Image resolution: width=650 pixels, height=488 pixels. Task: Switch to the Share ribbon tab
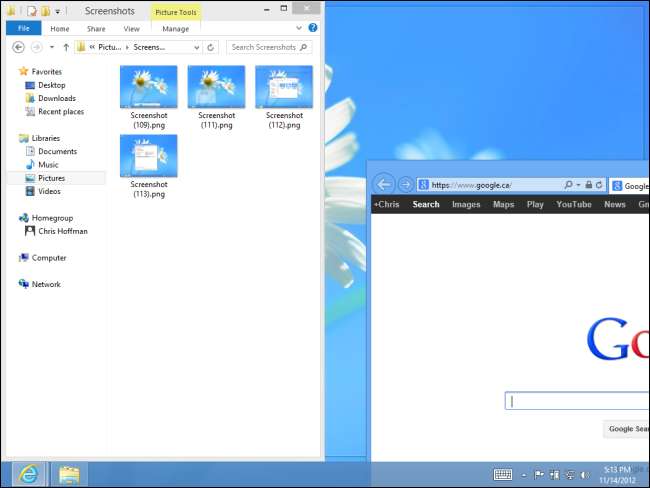click(x=96, y=29)
